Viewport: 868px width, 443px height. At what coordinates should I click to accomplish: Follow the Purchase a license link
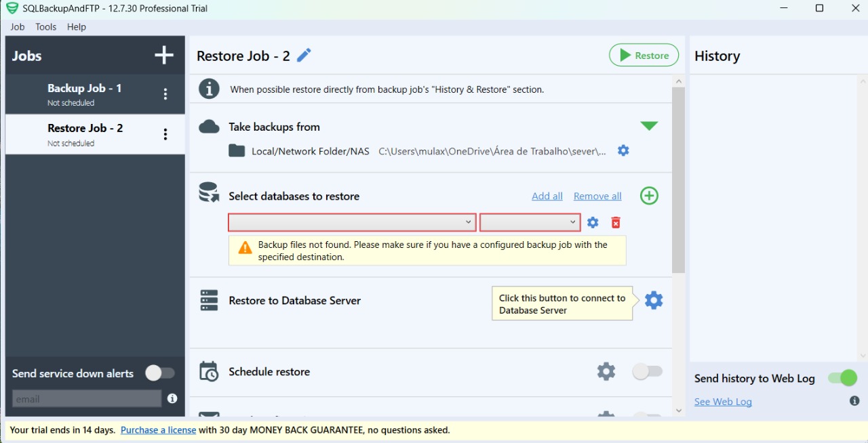click(x=159, y=430)
